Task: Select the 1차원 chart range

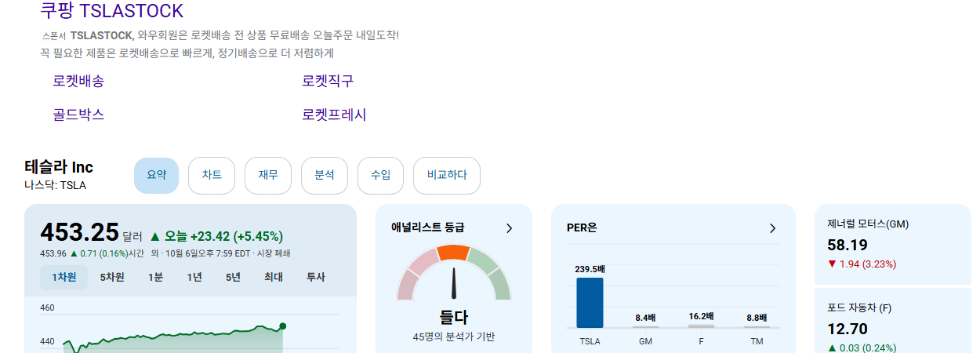Action: point(64,277)
